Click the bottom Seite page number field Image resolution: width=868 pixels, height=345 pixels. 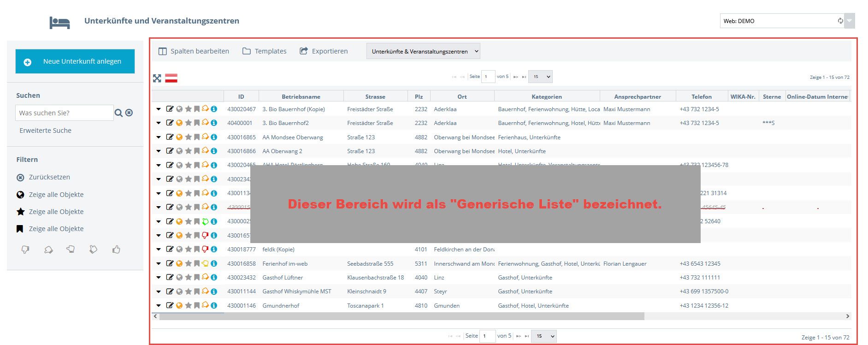click(488, 336)
